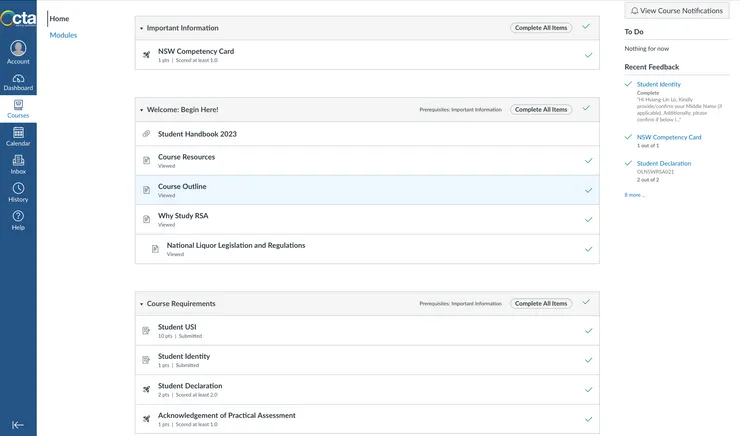Viewport: 740px width, 436px height.
Task: Click the View Course Notifications button
Action: (677, 11)
